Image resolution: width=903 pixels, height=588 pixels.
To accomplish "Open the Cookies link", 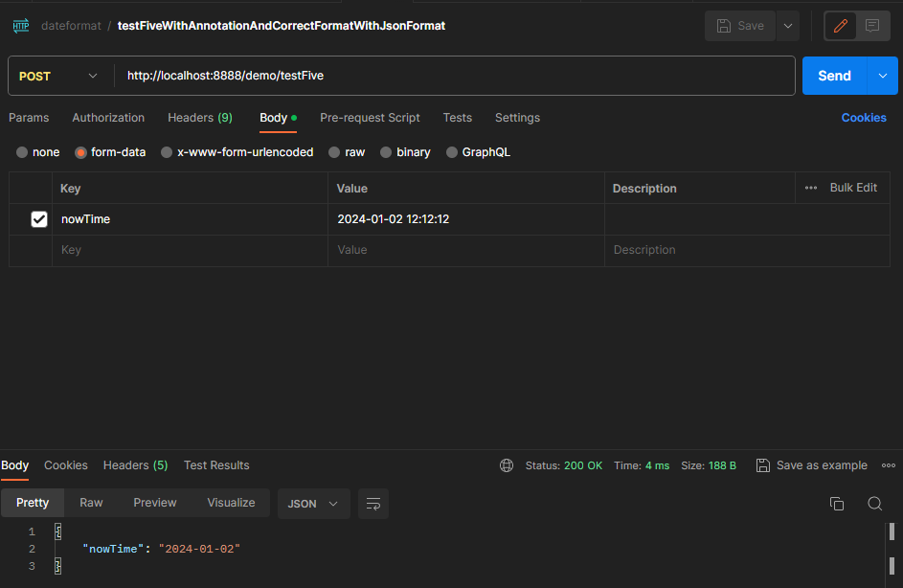I will point(864,118).
